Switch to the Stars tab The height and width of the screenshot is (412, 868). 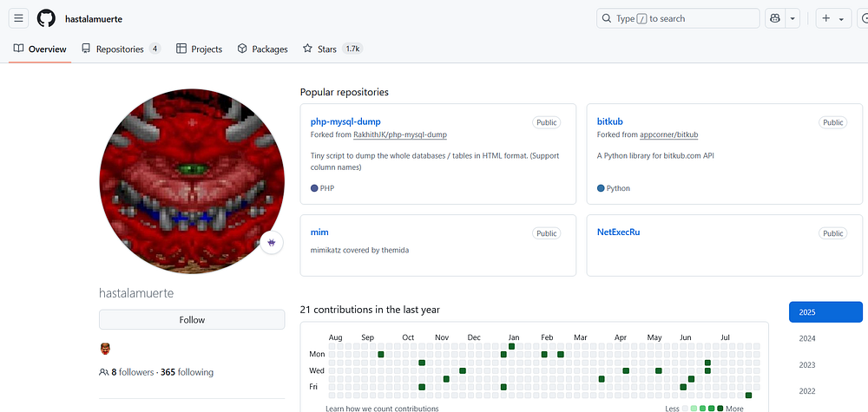[332, 49]
